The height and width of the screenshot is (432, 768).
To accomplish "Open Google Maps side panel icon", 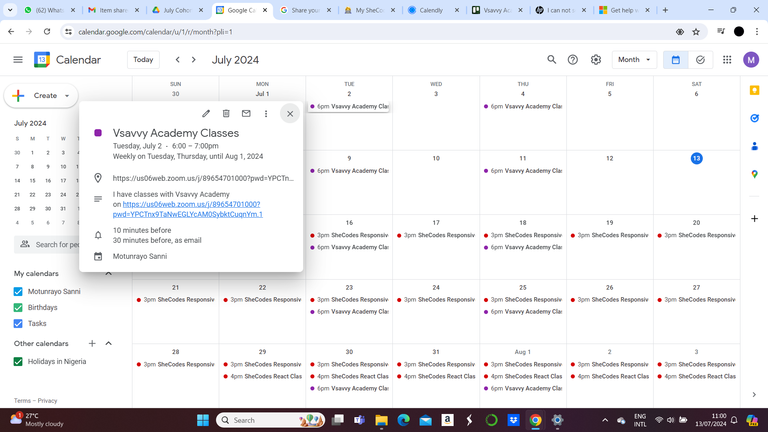I will pos(754,174).
